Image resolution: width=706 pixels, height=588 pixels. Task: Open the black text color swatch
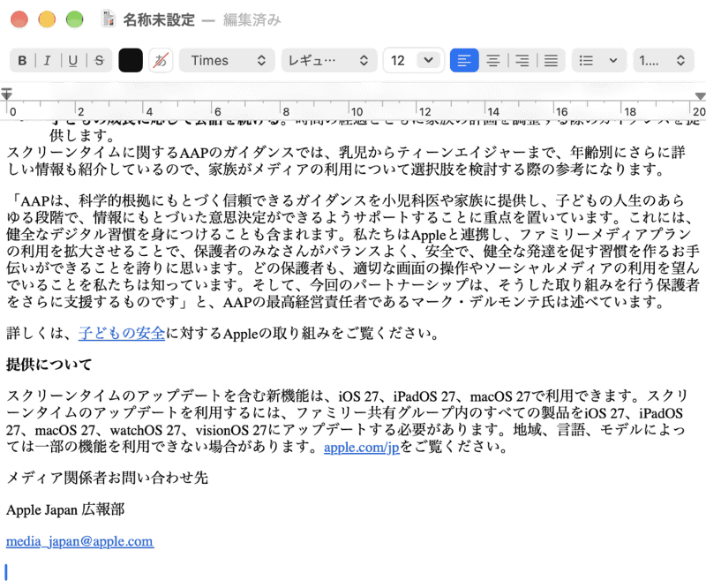(131, 60)
